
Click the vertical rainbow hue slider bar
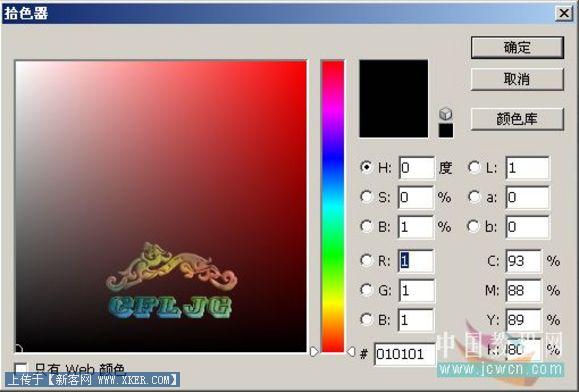click(333, 206)
